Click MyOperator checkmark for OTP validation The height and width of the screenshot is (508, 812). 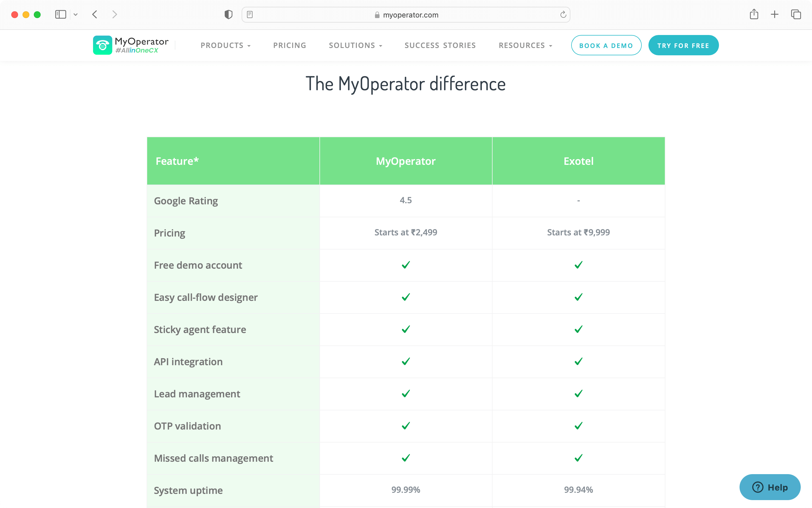pyautogui.click(x=406, y=426)
